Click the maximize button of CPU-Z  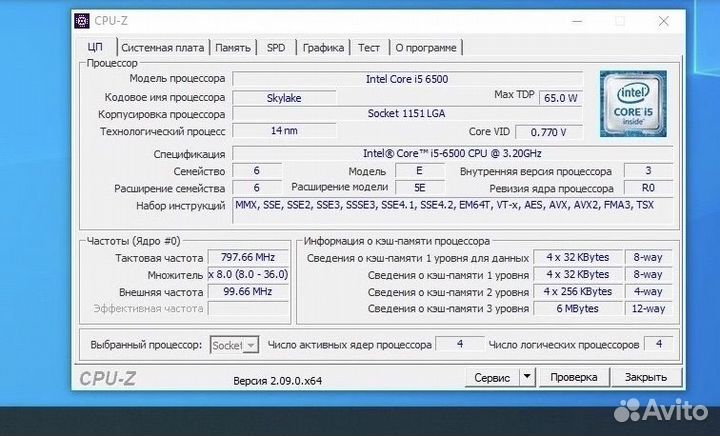coord(620,21)
